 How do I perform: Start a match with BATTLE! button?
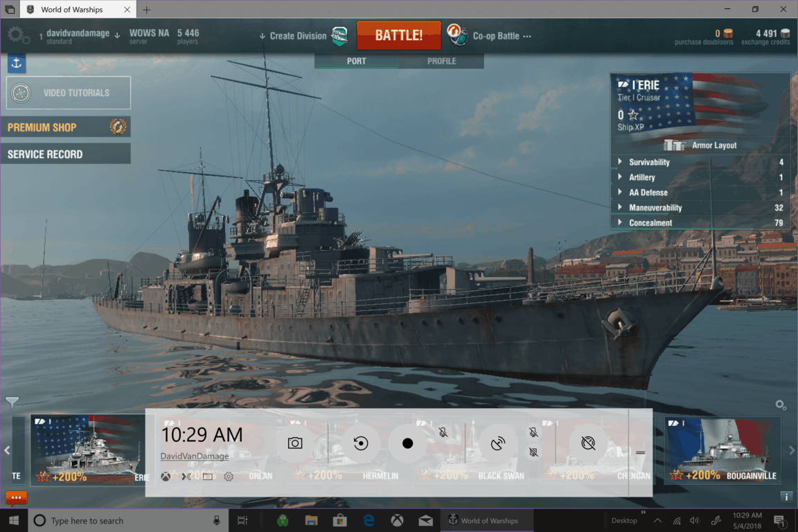(398, 35)
